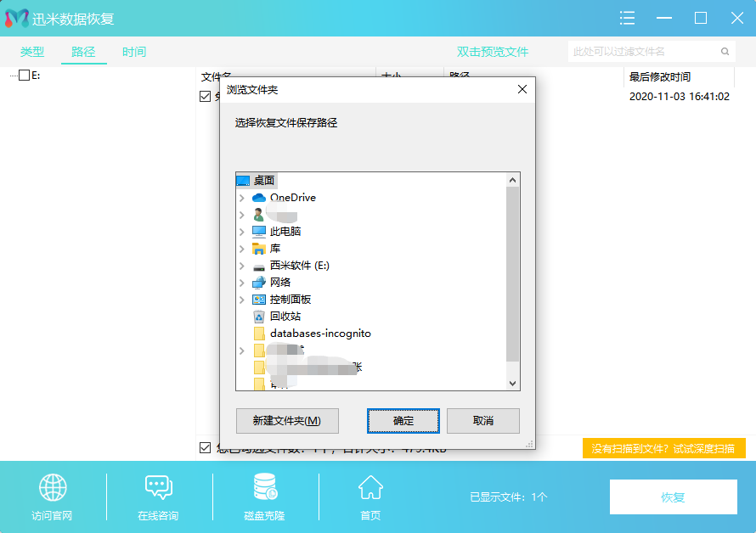The width and height of the screenshot is (756, 533).
Task: Expand the 此电脑 tree node
Action: [241, 231]
